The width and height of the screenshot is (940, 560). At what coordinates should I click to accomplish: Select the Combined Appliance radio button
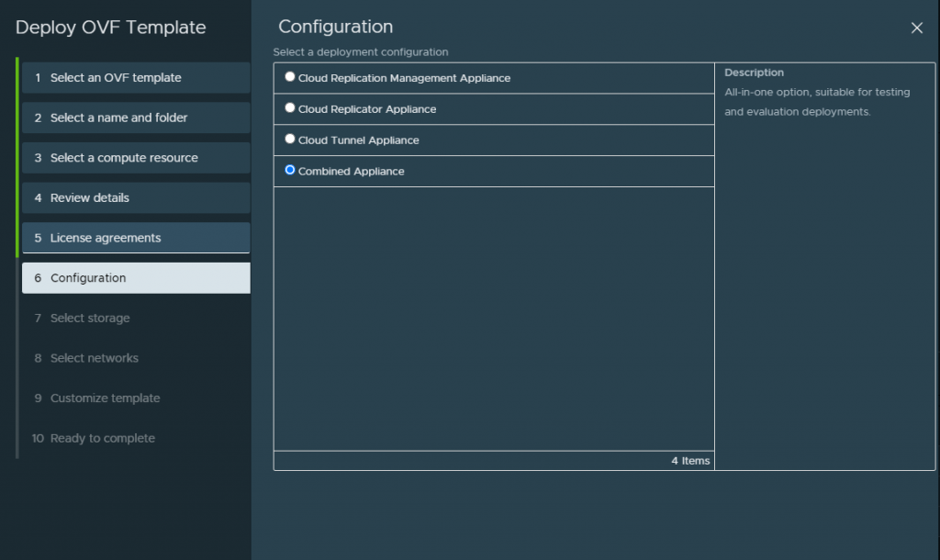[289, 170]
